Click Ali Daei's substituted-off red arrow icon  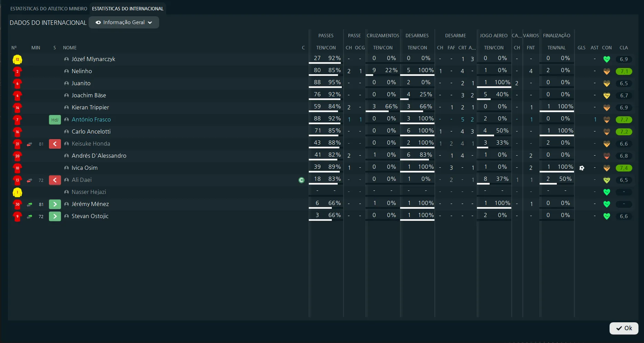55,180
